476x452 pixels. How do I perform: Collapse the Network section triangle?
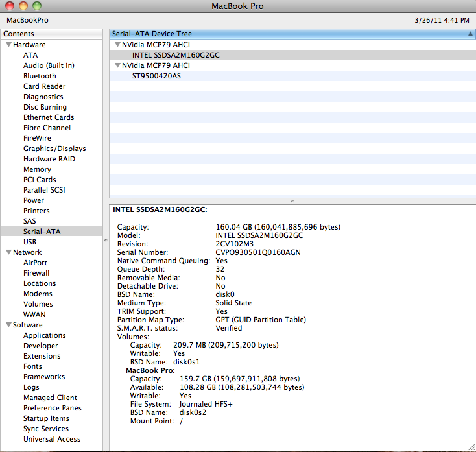tap(8, 252)
